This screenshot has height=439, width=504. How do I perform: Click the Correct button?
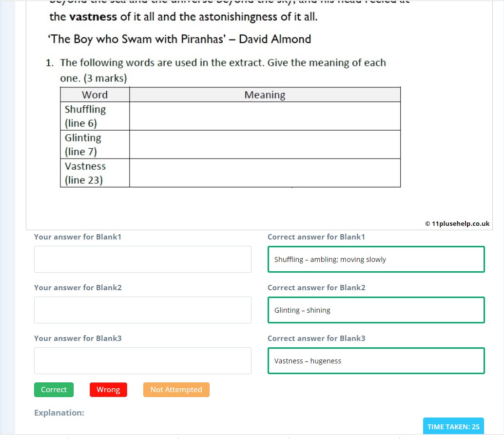pos(54,389)
